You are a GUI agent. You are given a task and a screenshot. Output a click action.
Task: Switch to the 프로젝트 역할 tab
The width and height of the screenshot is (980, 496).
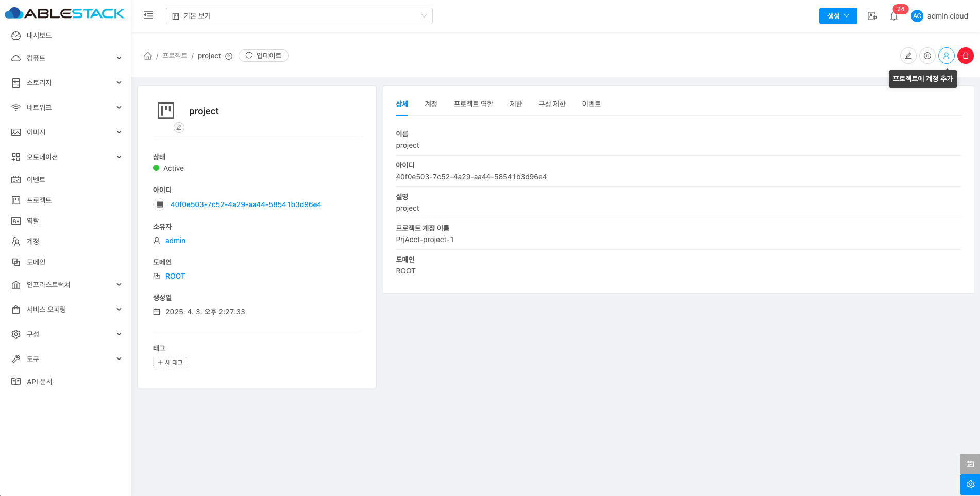click(473, 104)
